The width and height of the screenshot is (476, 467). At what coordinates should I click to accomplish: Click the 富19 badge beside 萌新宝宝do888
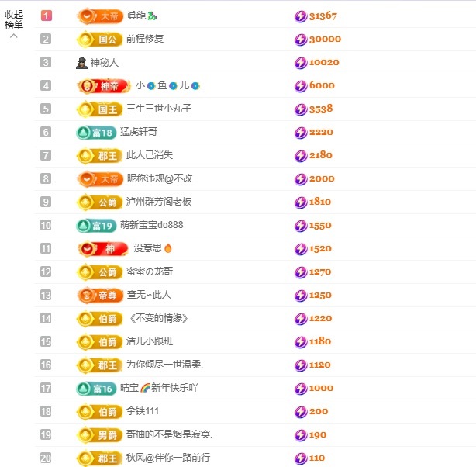[x=96, y=226]
